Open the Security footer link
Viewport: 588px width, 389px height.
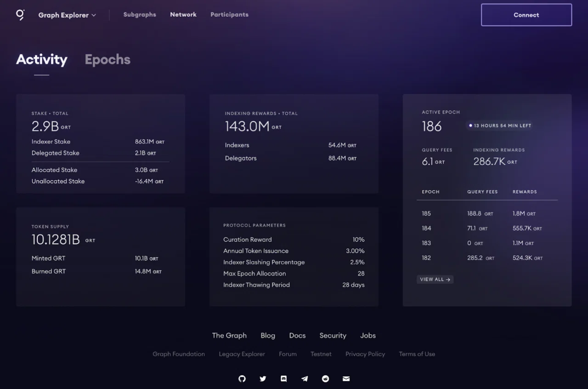pos(333,336)
